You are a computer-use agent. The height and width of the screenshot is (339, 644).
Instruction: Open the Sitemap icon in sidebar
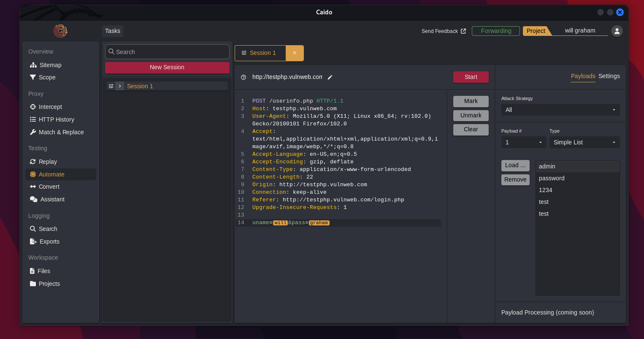coord(33,65)
